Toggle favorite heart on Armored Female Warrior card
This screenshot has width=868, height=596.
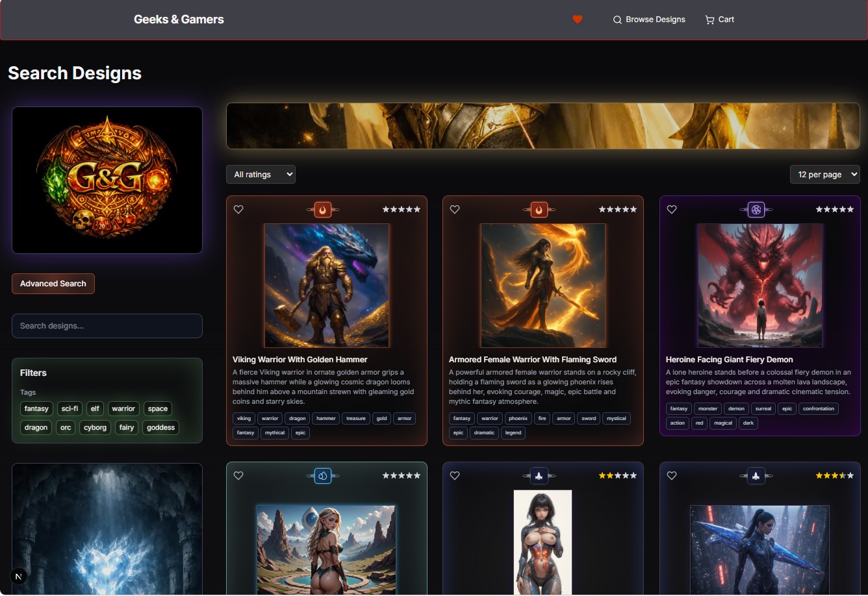tap(455, 210)
